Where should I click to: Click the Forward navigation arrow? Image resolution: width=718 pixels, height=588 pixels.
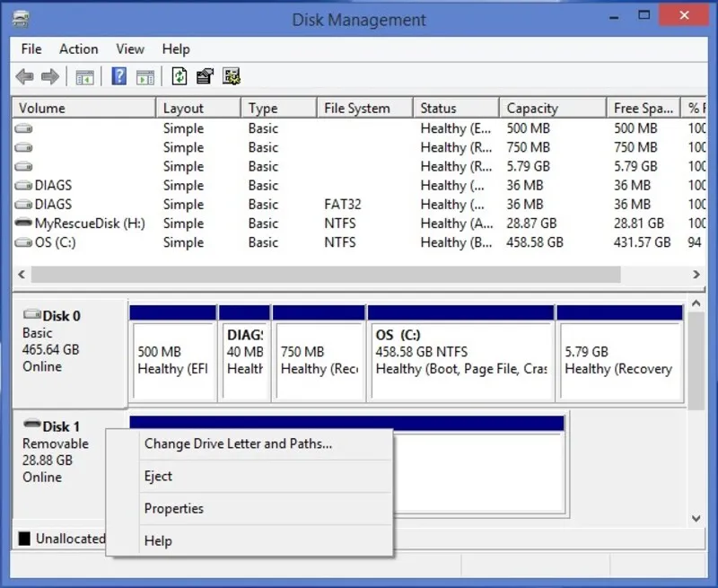[49, 76]
